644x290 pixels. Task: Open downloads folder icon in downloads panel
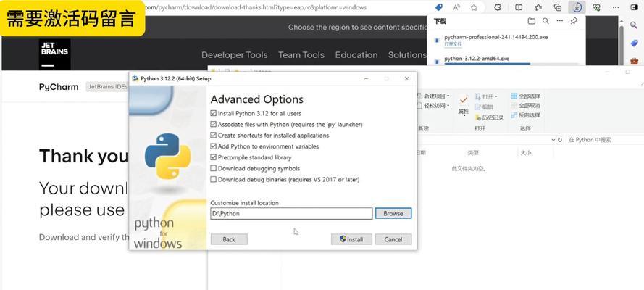tap(532, 21)
